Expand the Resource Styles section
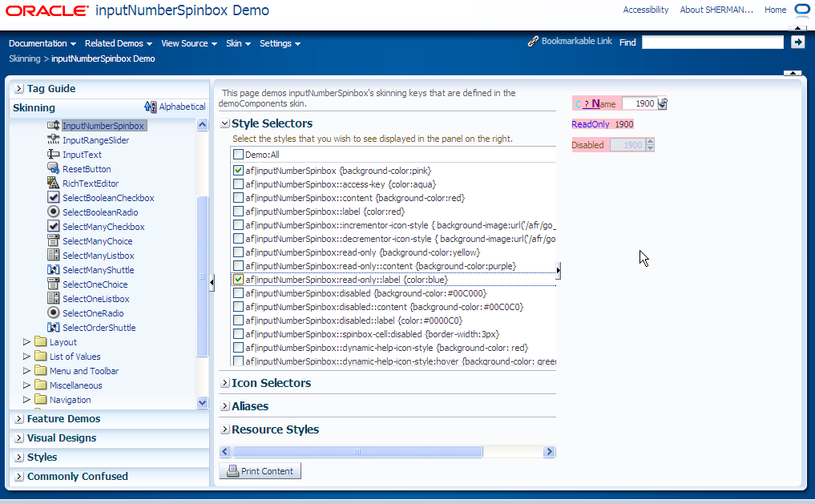 [225, 429]
